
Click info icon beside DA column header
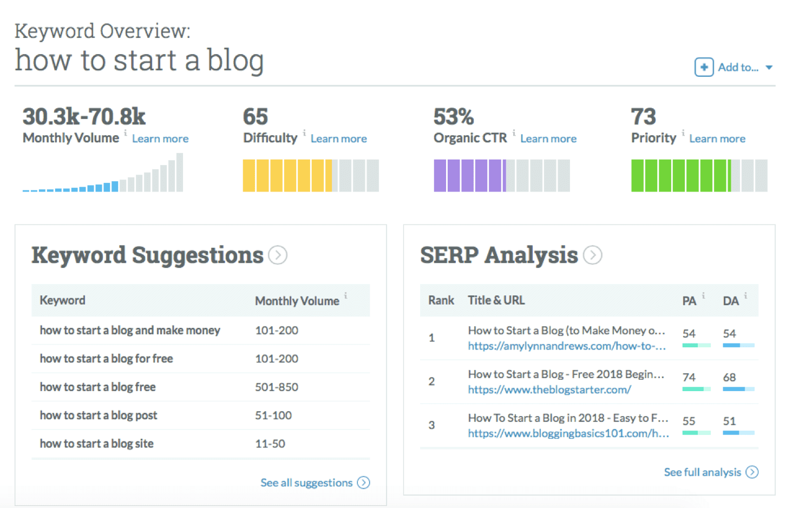pos(745,296)
